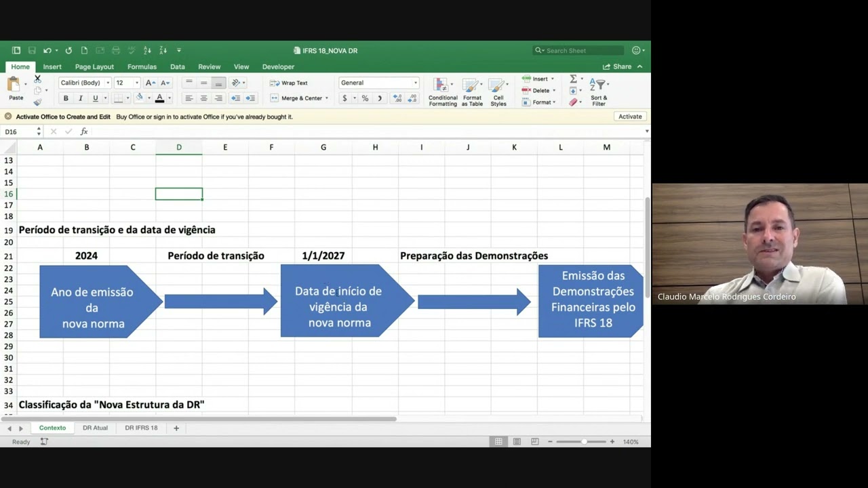Open the Merge & Center dropdown arrow

tap(327, 98)
